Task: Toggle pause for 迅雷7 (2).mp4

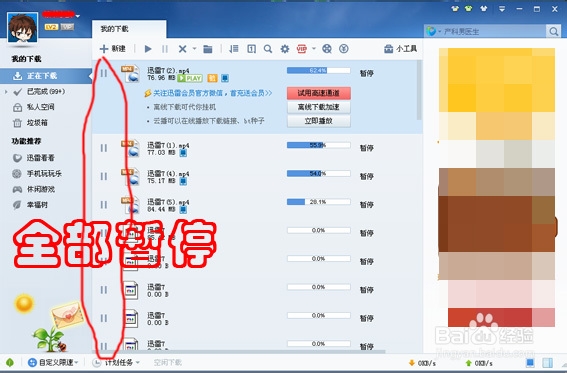Action: coord(104,73)
